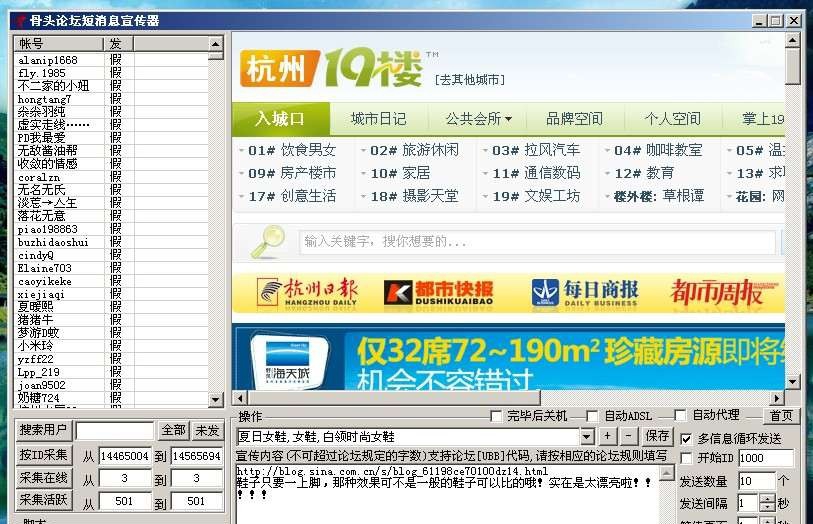Open 11# 通信数码 forum link
Image resolution: width=813 pixels, height=524 pixels.
(536, 173)
